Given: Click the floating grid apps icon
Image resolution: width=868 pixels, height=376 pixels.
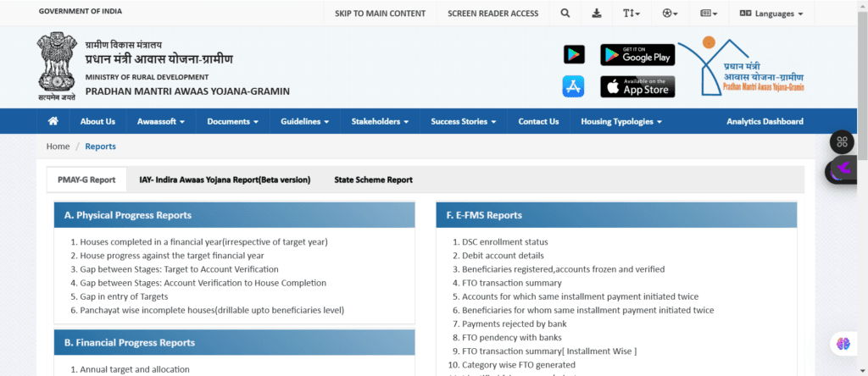Looking at the screenshot, I should click(x=842, y=141).
